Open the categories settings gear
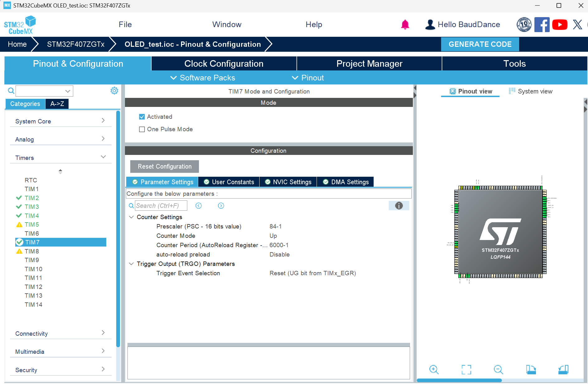The image size is (588, 384). [x=114, y=90]
